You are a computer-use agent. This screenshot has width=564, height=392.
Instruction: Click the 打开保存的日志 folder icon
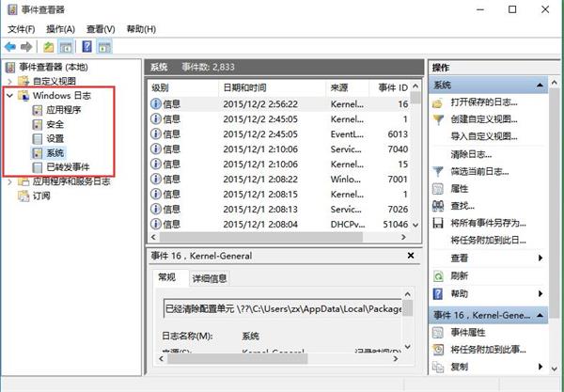(438, 103)
